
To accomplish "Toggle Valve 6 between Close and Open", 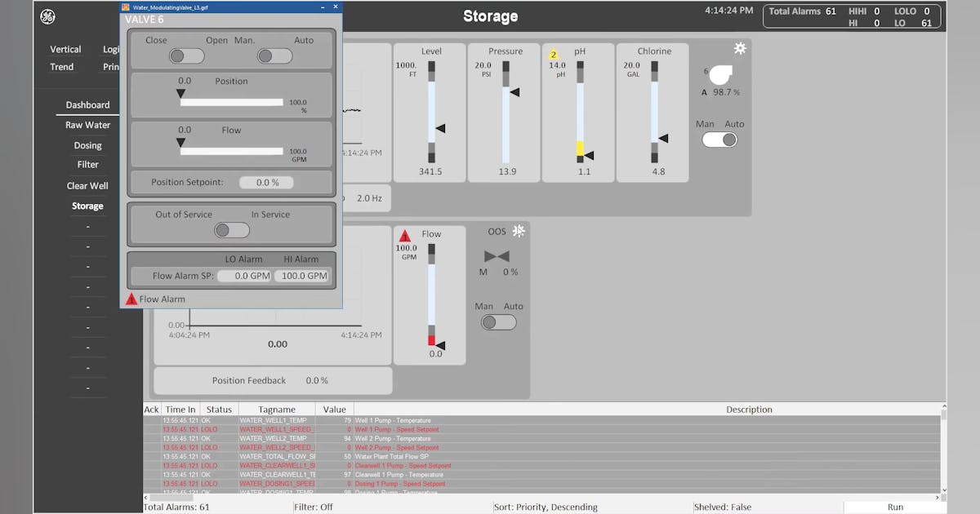I will 186,55.
